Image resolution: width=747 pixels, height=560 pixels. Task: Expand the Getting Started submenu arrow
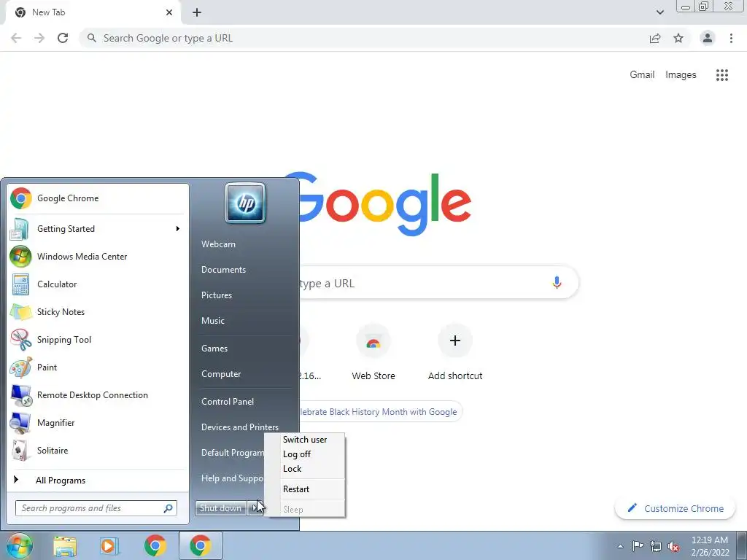[x=178, y=228]
